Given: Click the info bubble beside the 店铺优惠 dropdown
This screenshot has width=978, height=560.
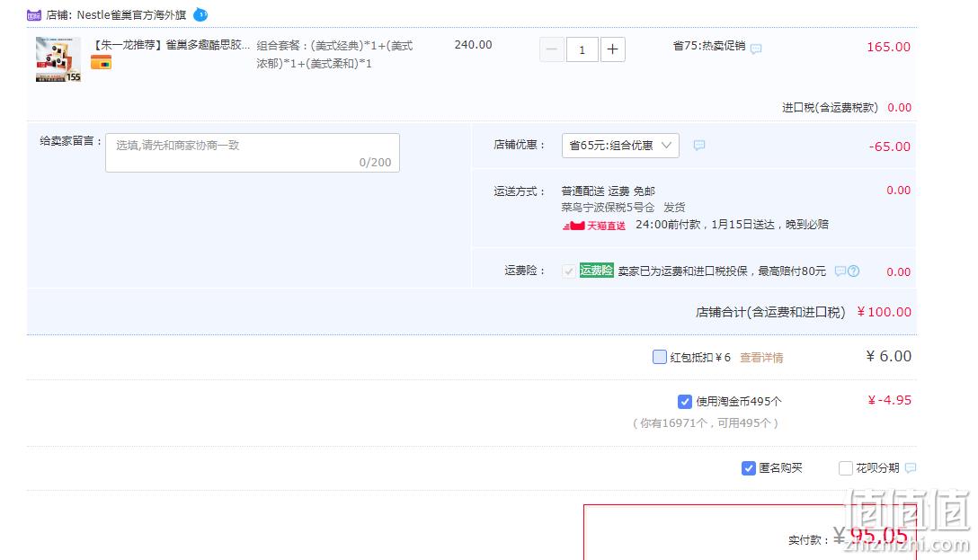Looking at the screenshot, I should click(699, 146).
